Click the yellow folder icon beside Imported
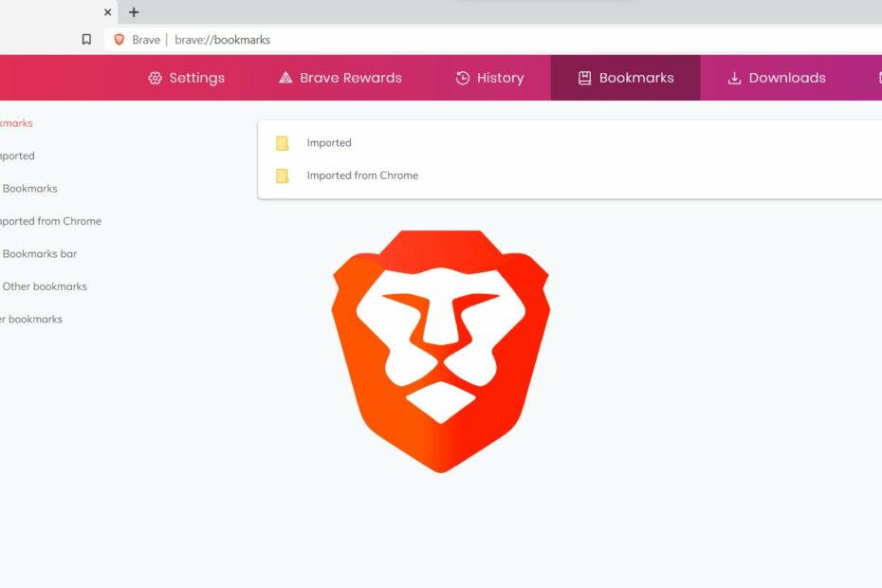882x588 pixels. 282,143
